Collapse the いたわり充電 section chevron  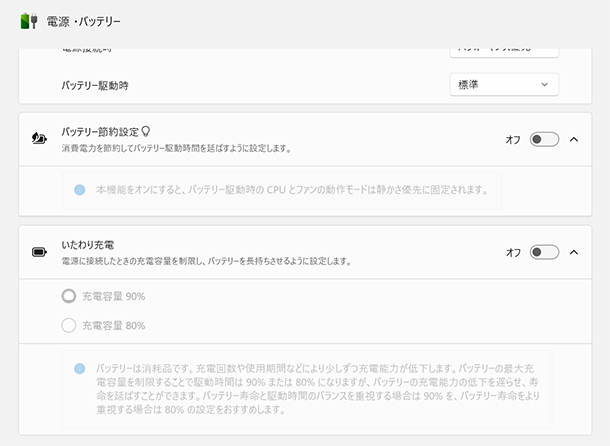pos(574,252)
